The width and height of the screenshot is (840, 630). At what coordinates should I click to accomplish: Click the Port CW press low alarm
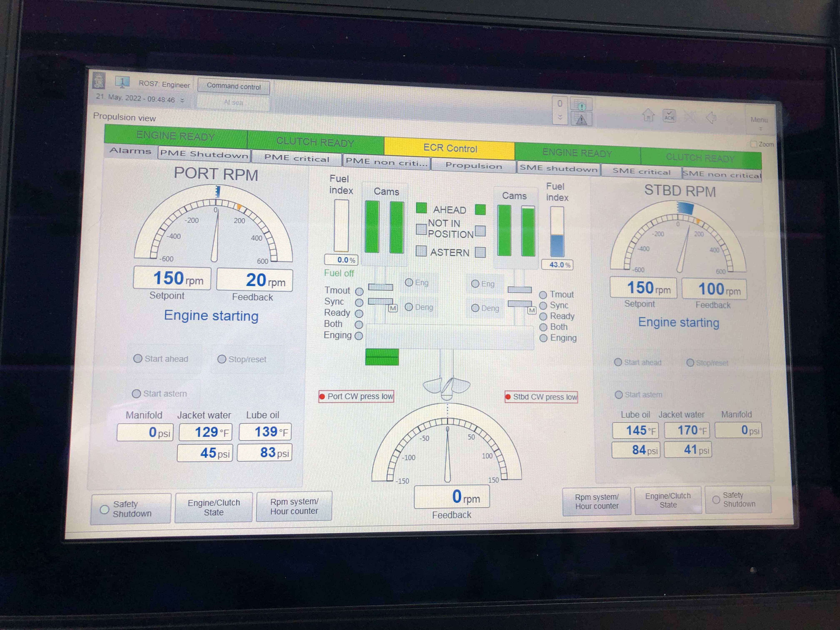356,396
